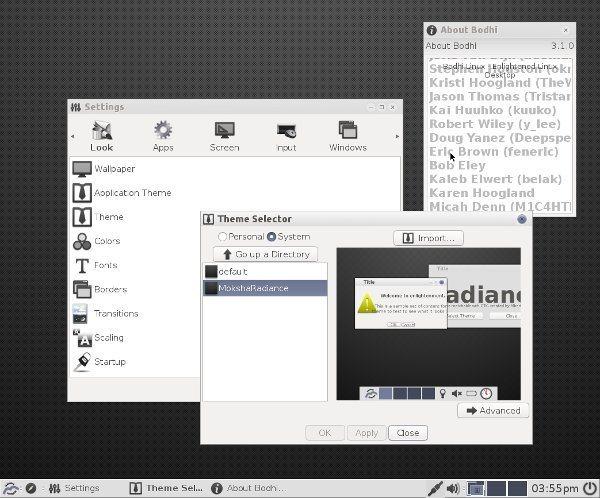Click Kristi Hoogland credit line
This screenshot has height=498, width=600.
click(500, 83)
